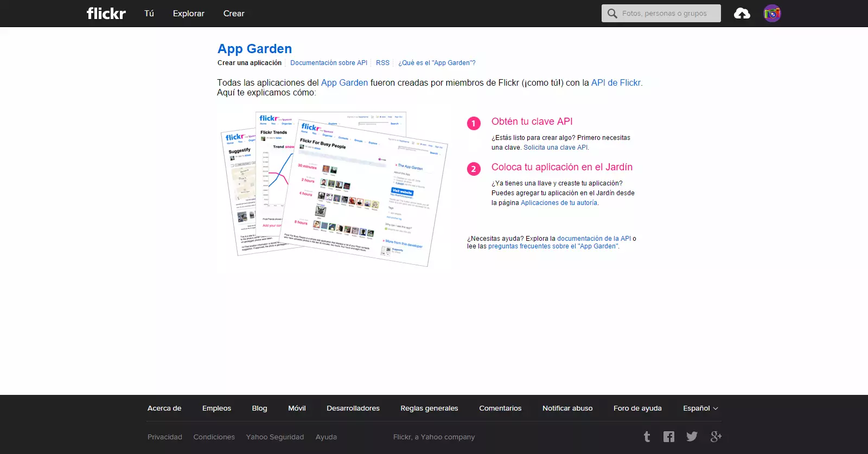Open the Google Plus icon in footer
The height and width of the screenshot is (454, 868).
click(716, 437)
